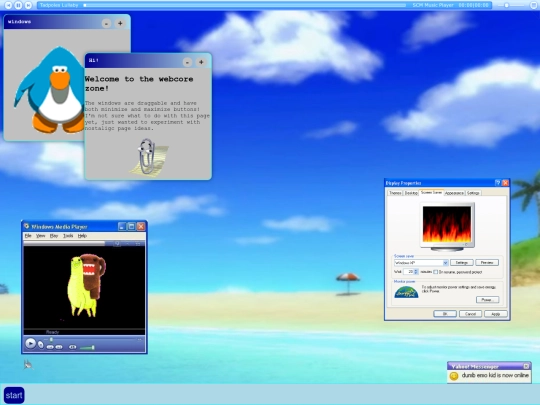Open the File menu in Media Player
This screenshot has height=405, width=540.
pos(28,236)
